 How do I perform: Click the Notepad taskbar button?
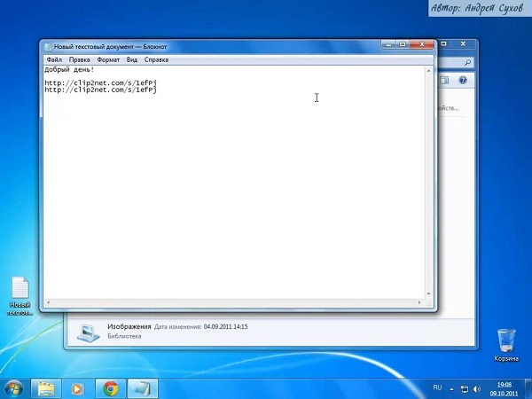(143, 389)
